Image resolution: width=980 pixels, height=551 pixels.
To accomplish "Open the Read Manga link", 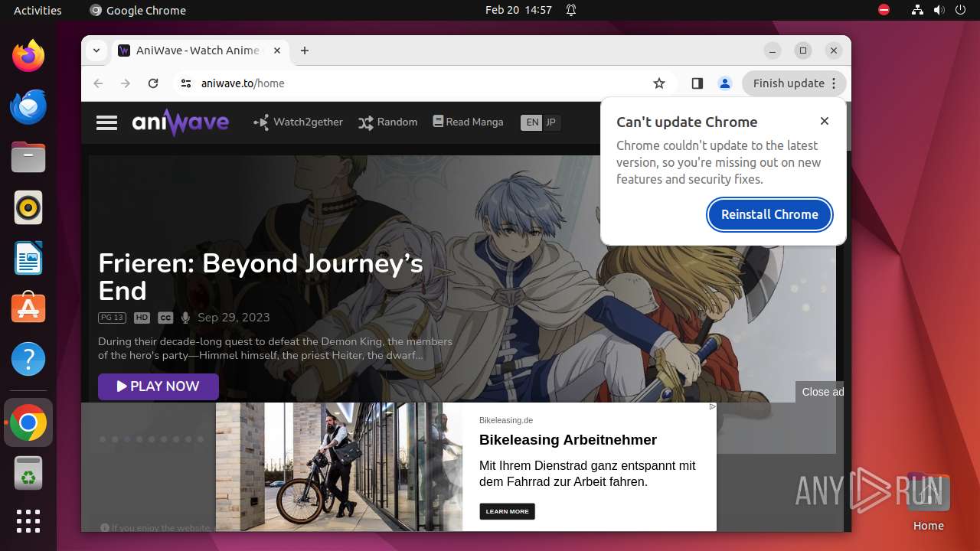I will pos(469,122).
